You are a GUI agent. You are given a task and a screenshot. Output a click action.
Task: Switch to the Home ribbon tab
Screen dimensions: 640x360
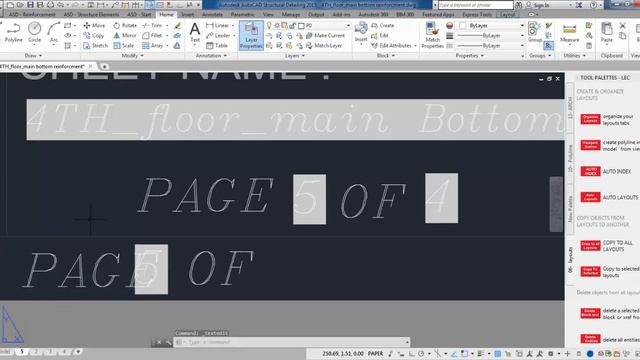tap(166, 14)
